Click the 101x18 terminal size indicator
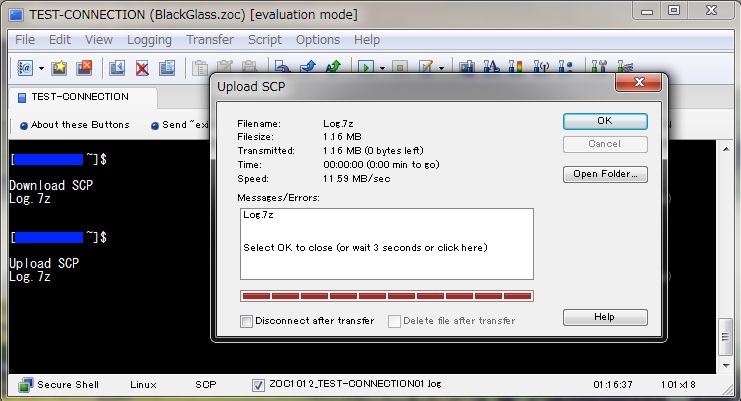The height and width of the screenshot is (401, 741). click(x=678, y=385)
